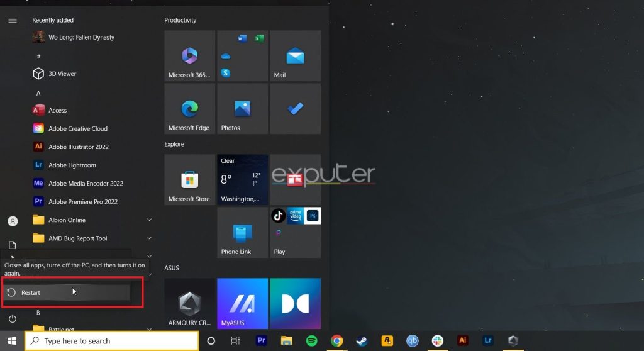644x351 pixels.
Task: Open the Armoury Crate tile
Action: point(189,304)
